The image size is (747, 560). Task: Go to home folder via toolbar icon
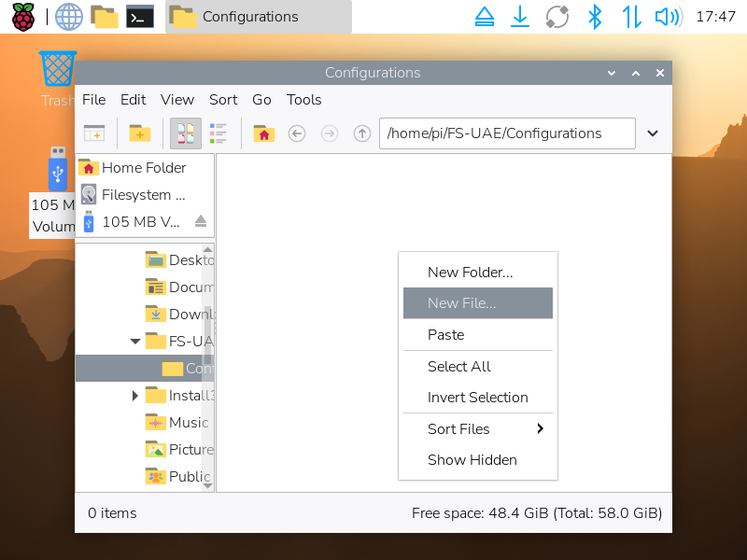264,133
